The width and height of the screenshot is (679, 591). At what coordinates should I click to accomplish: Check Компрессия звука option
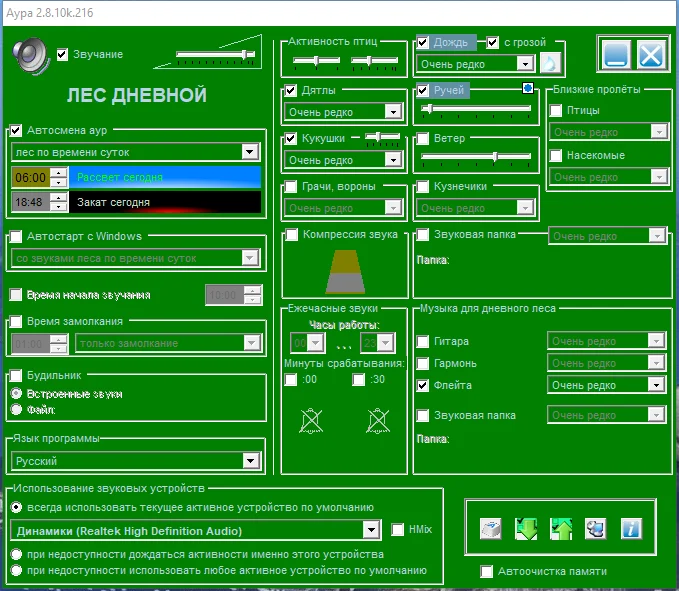(292, 235)
